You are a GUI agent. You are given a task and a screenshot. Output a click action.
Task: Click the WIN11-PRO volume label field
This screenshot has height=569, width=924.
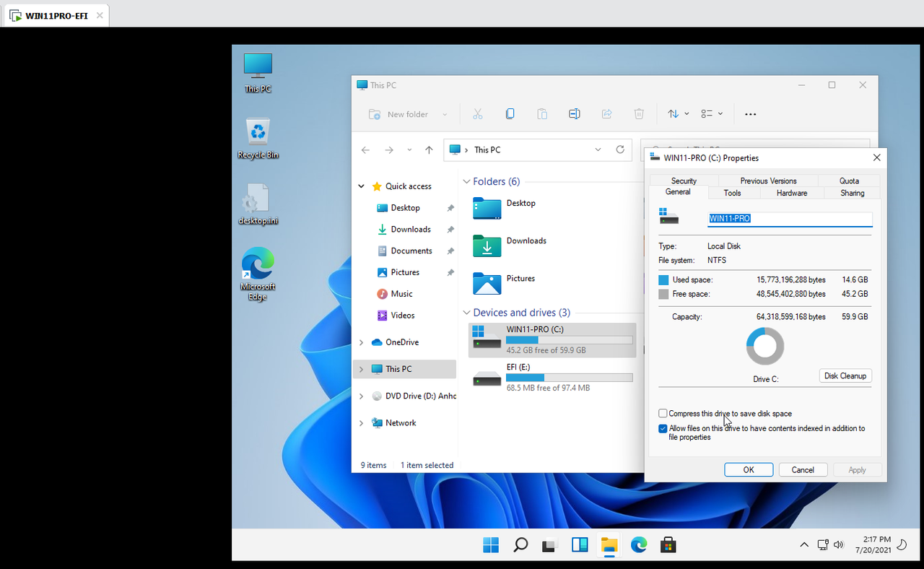(790, 218)
